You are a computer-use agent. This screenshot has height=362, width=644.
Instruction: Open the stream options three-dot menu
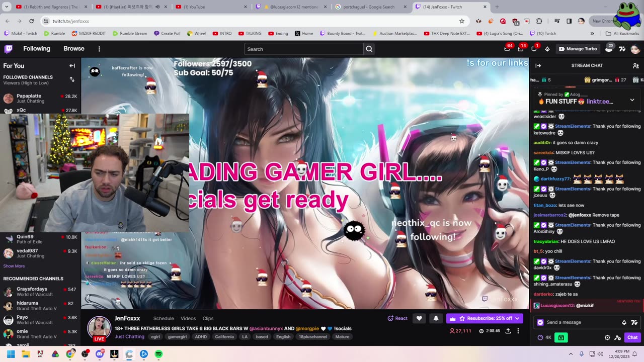(x=518, y=331)
